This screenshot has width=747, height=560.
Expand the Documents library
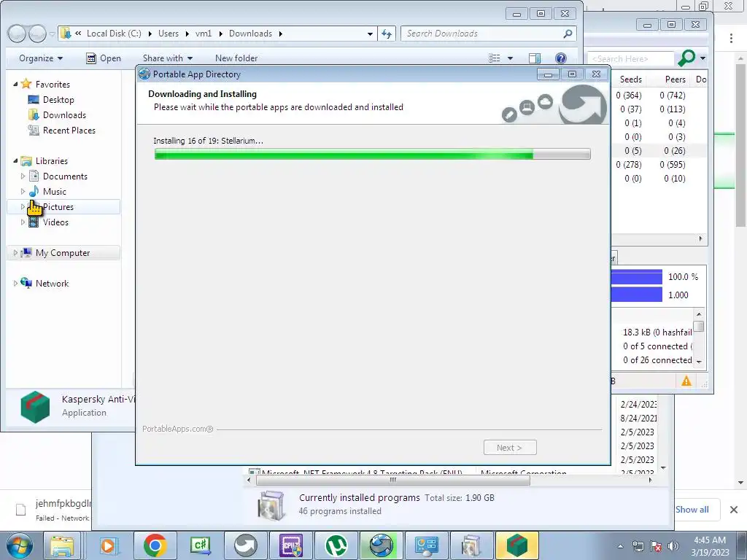pyautogui.click(x=23, y=176)
